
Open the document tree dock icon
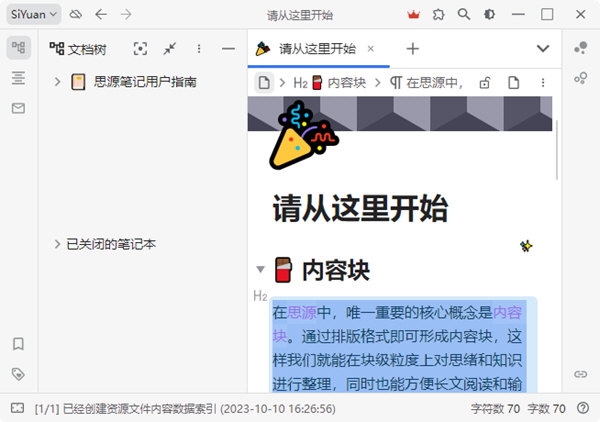coord(18,48)
